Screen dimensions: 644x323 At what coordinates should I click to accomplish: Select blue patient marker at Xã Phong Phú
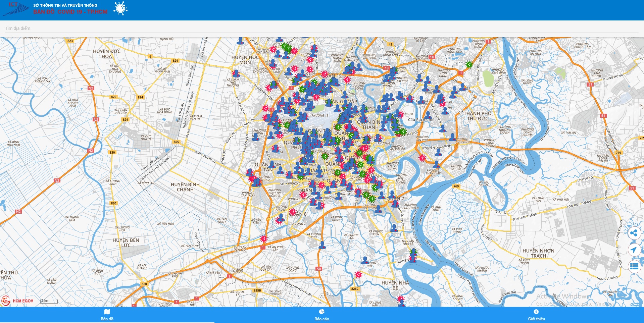click(322, 245)
